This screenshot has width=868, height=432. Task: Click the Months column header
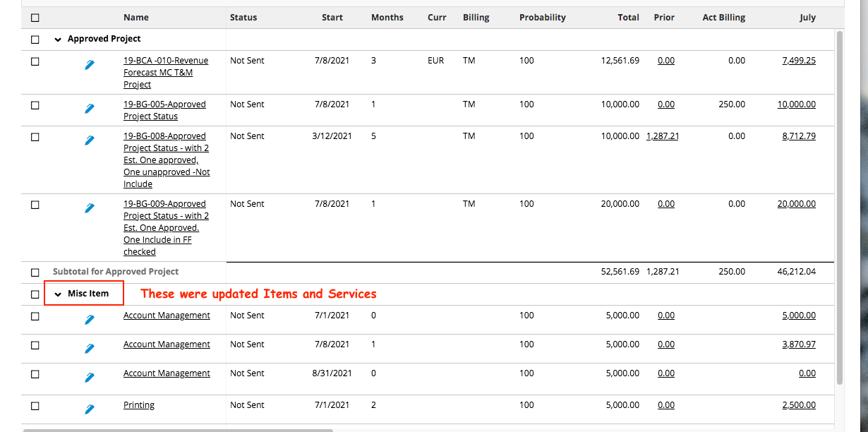click(387, 18)
